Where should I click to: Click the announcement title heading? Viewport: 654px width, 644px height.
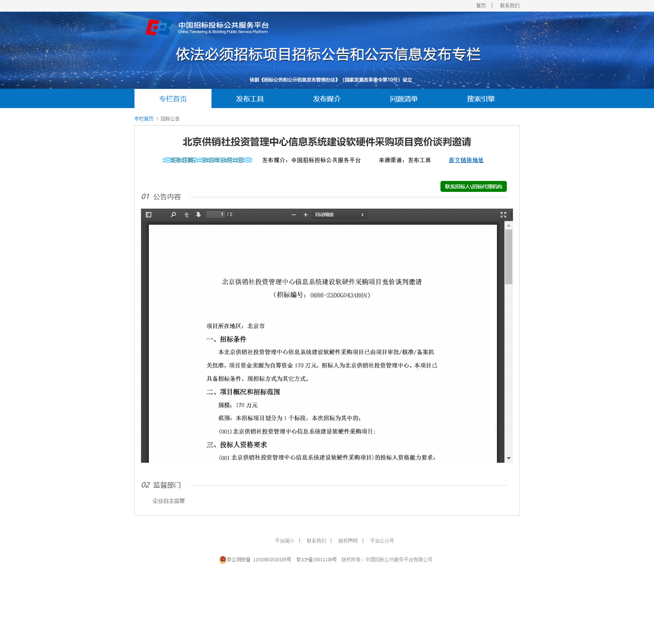pos(327,142)
